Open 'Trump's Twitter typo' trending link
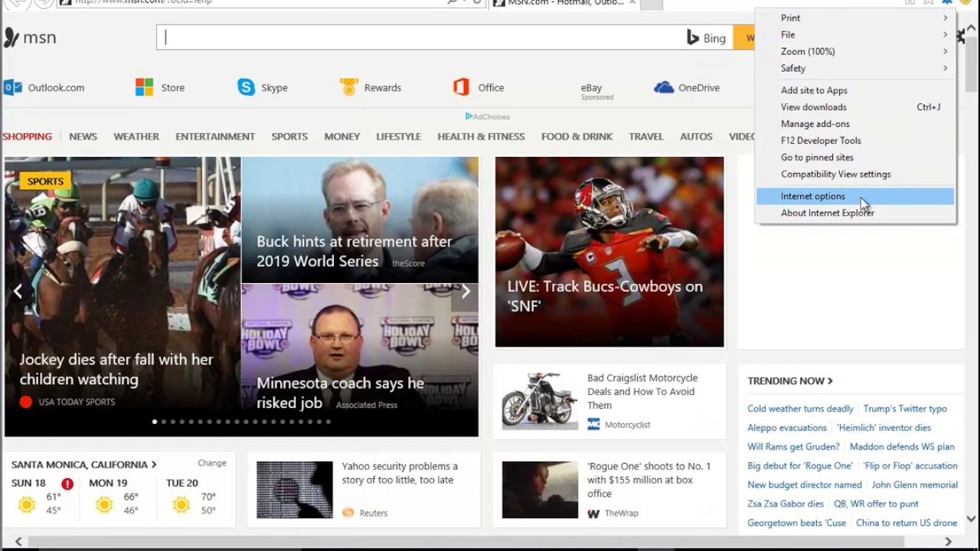The height and width of the screenshot is (551, 980). [905, 409]
